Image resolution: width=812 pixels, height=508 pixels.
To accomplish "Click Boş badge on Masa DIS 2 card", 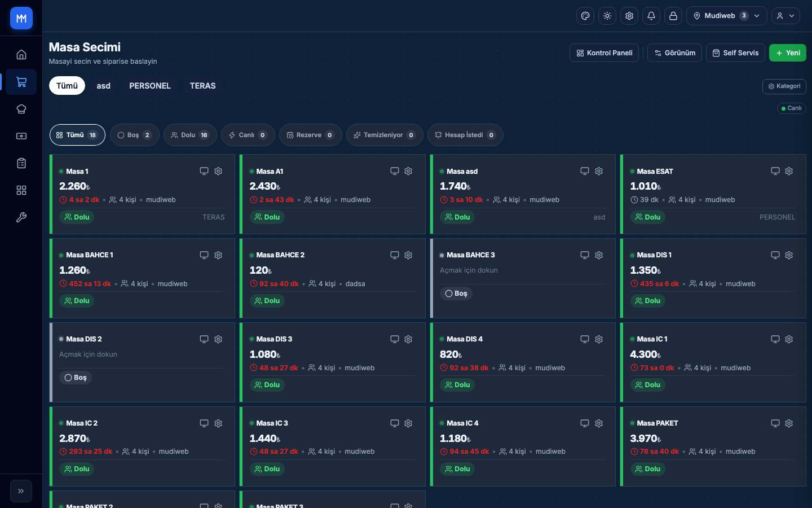I will tap(76, 378).
